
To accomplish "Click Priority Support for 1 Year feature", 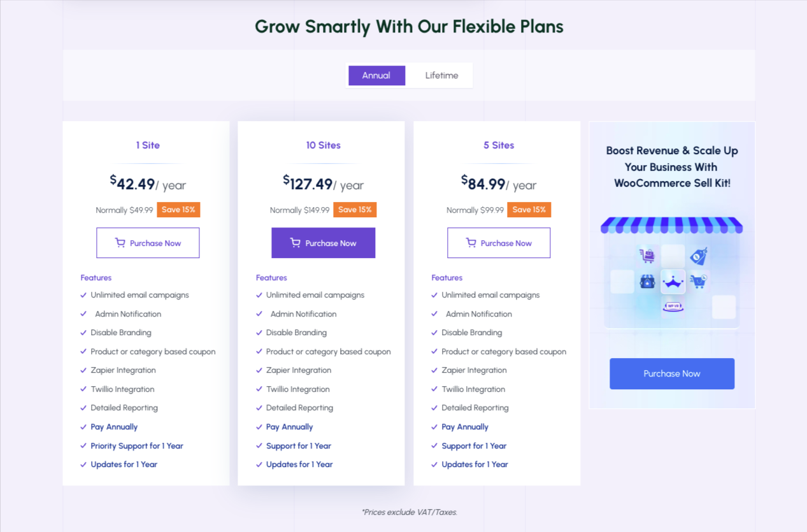I will [137, 446].
